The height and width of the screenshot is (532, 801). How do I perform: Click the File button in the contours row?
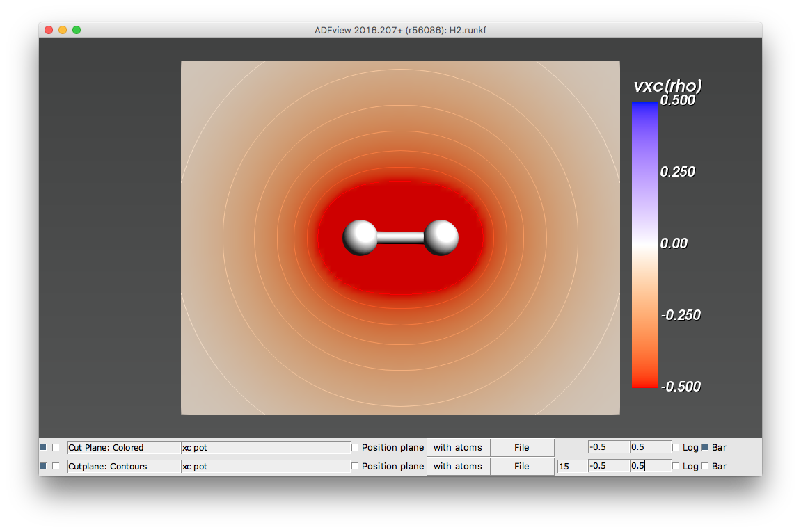(x=521, y=466)
